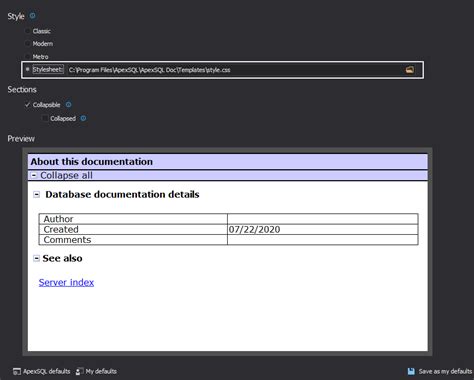Select the Stylesheet radio option

coord(28,69)
